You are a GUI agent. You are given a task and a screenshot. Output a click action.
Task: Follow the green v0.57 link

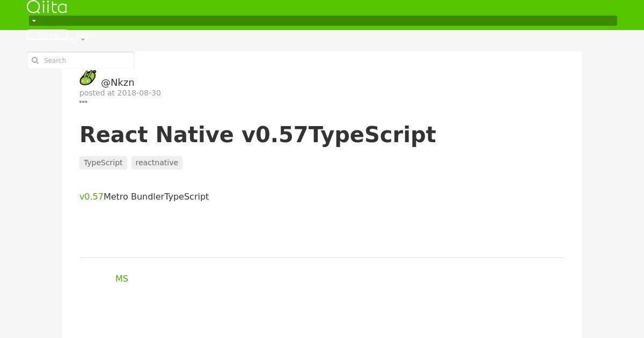91,196
